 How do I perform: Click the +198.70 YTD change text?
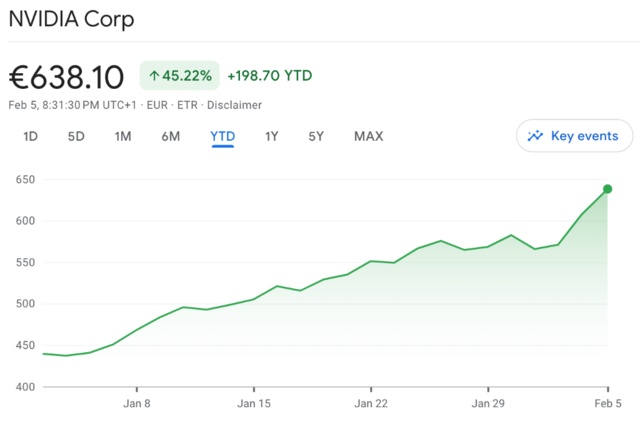click(x=272, y=76)
